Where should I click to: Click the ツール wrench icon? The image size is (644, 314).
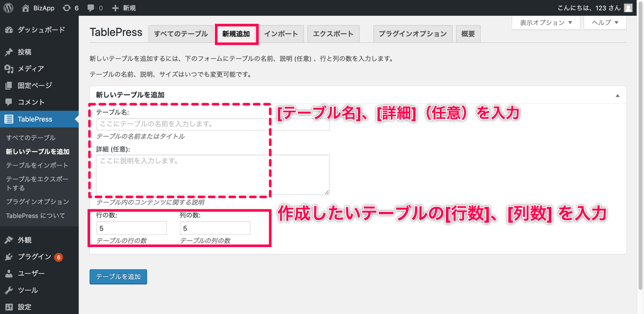[9, 290]
